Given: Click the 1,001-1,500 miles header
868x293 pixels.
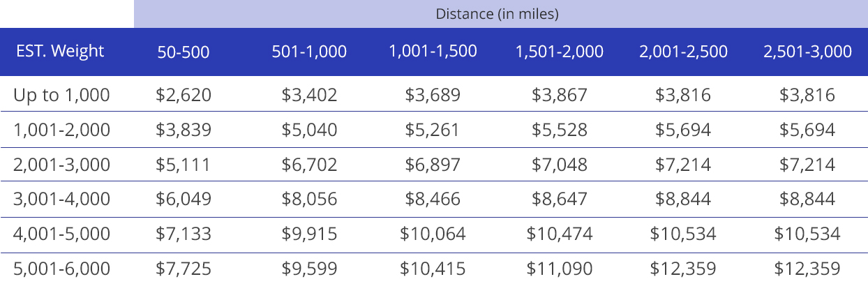Looking at the screenshot, I should pos(433,51).
